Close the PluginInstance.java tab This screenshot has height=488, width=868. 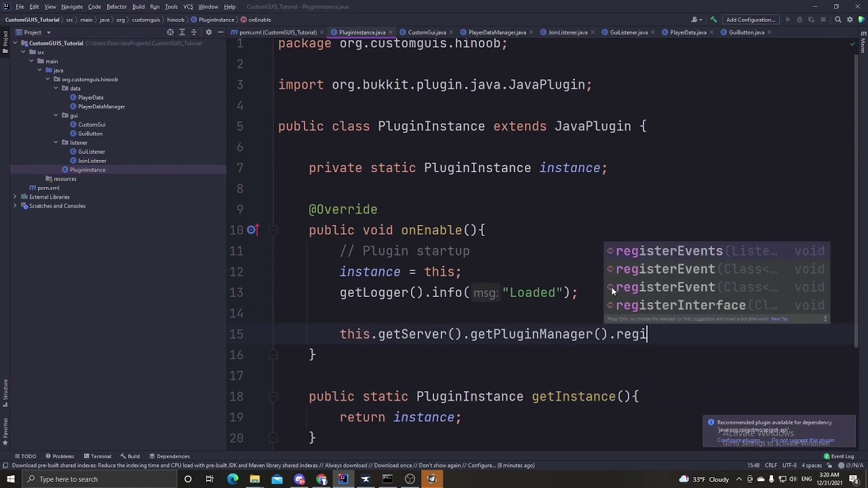[391, 32]
